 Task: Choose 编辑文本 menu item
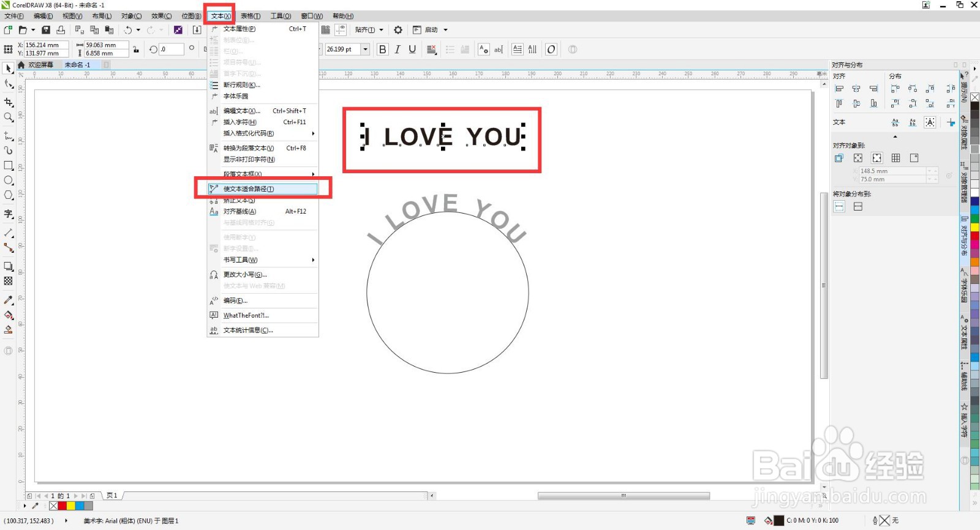(263, 111)
